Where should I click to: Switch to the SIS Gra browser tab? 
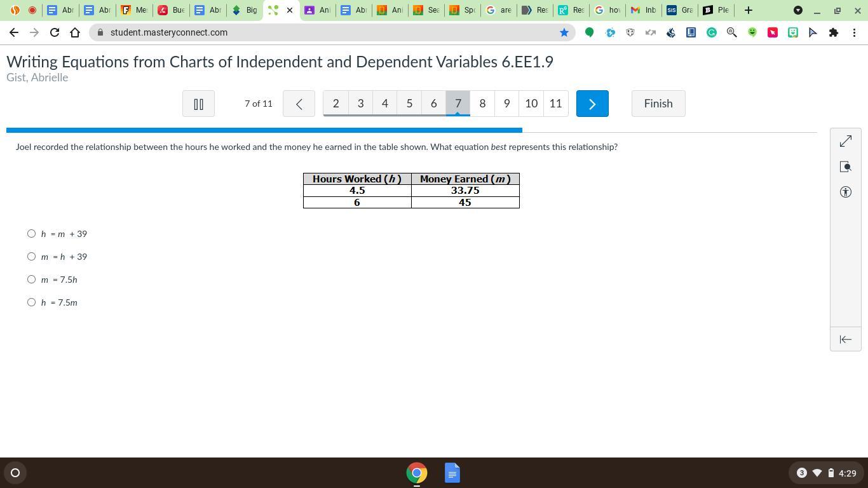click(680, 10)
